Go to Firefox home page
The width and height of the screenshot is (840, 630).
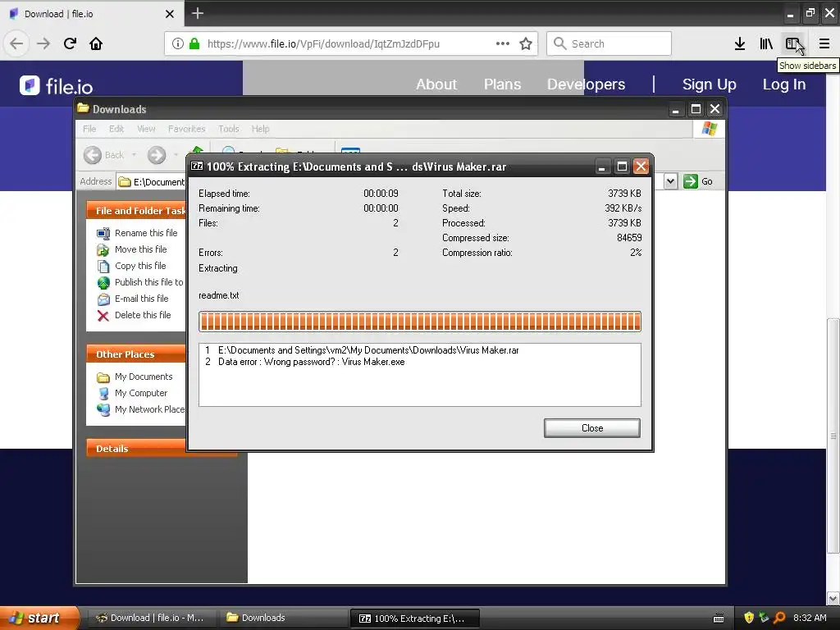coord(96,44)
